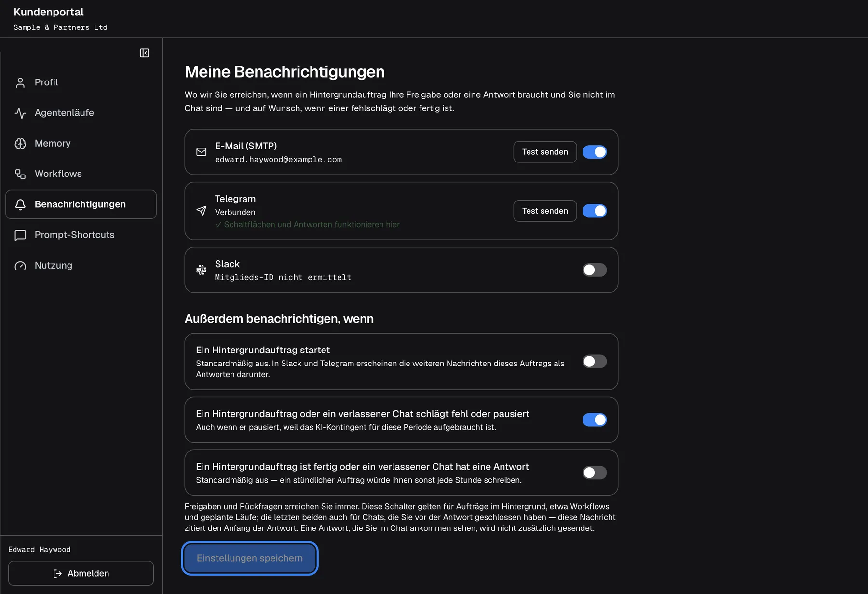Screen dimensions: 868x594
Task: Send a test for E-Mail (SMTP)
Action: click(545, 152)
